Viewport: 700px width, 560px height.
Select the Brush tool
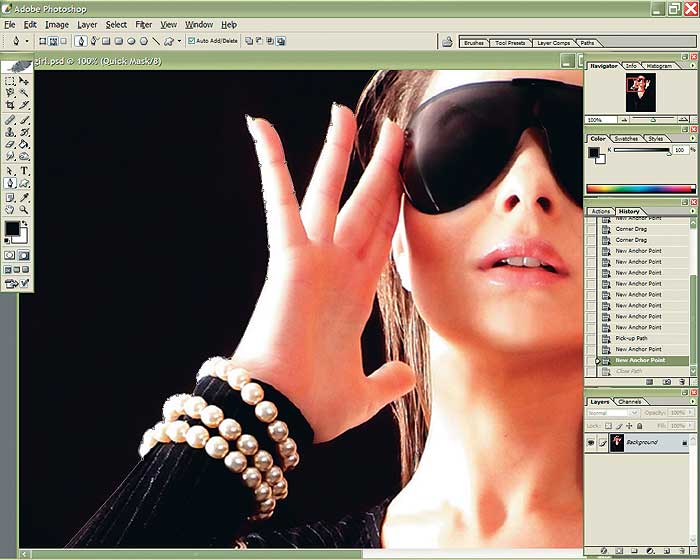pos(24,120)
